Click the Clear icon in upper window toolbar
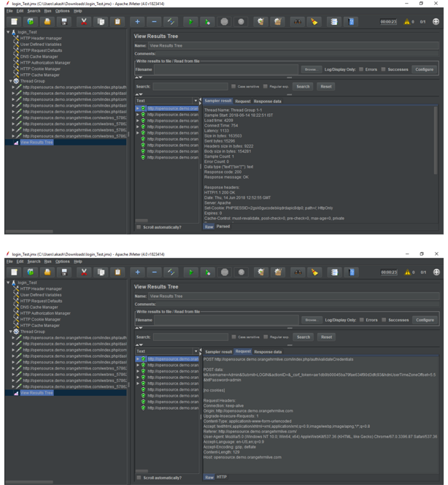Screen dimensions: 448x485 260,22
